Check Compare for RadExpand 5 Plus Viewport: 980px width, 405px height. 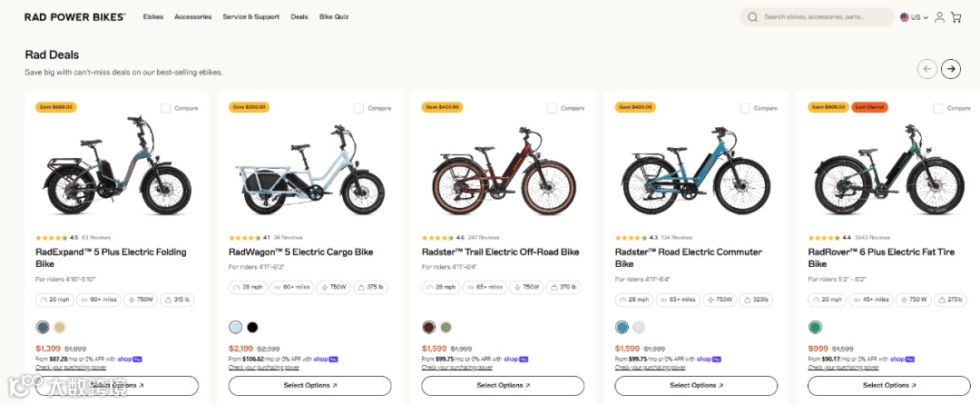[x=166, y=108]
